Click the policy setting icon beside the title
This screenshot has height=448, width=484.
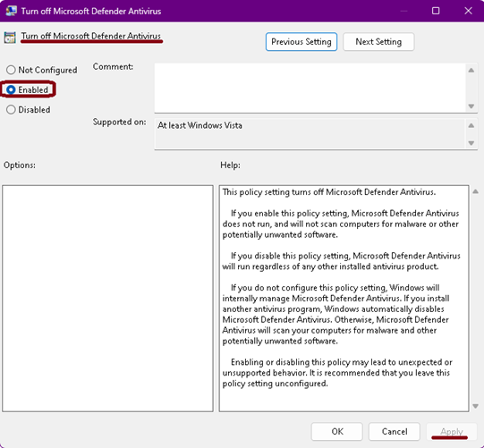10,38
